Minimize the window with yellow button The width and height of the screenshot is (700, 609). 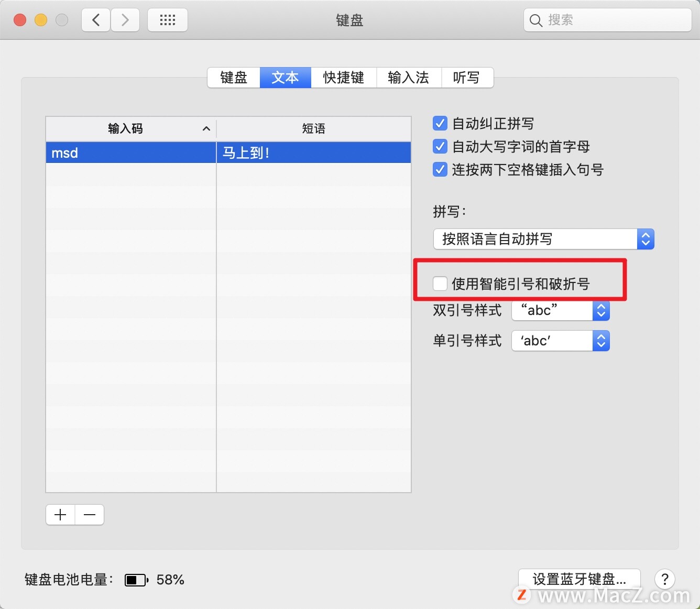(41, 20)
